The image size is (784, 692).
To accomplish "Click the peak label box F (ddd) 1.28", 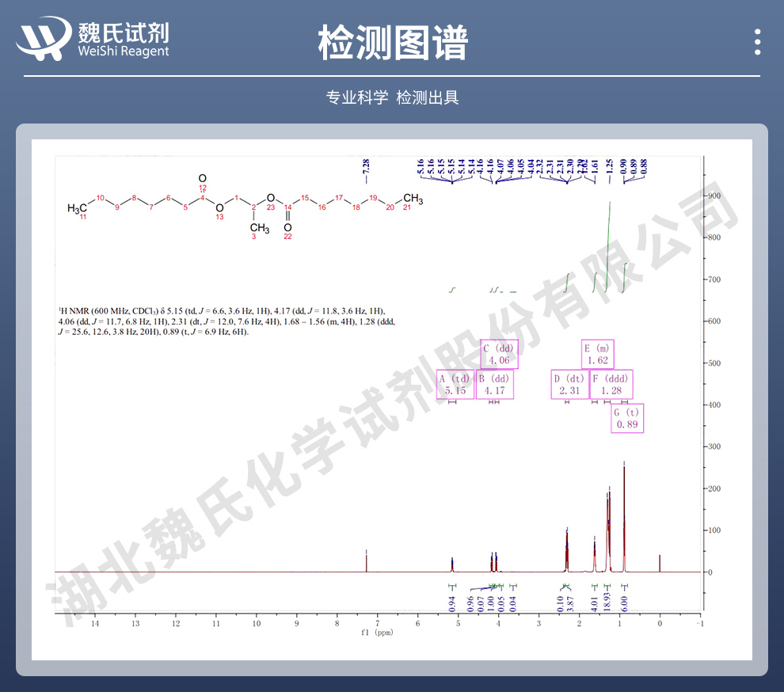I will [611, 385].
